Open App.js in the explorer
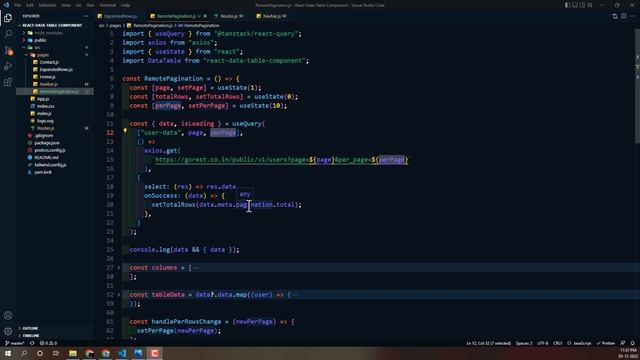This screenshot has width=640, height=360. (x=43, y=99)
